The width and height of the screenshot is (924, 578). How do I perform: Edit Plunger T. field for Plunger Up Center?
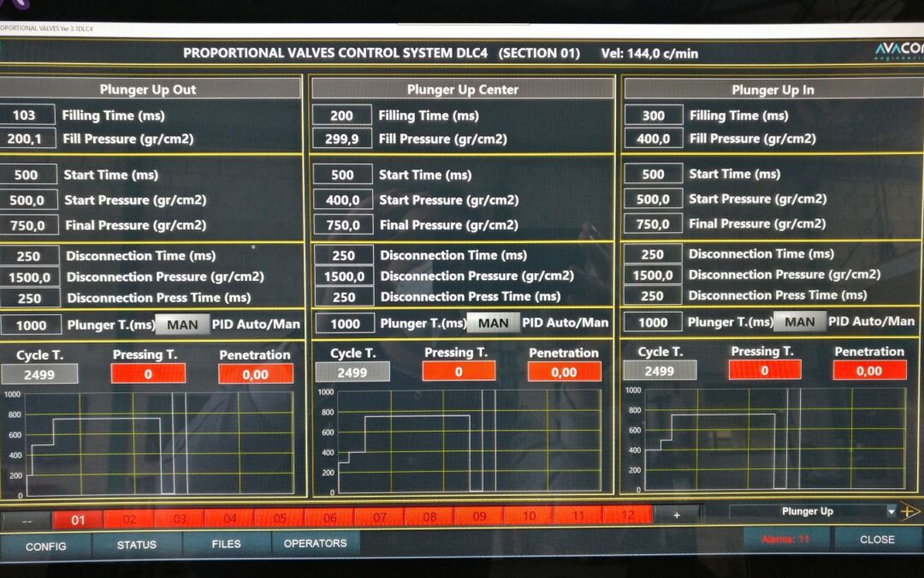(346, 323)
